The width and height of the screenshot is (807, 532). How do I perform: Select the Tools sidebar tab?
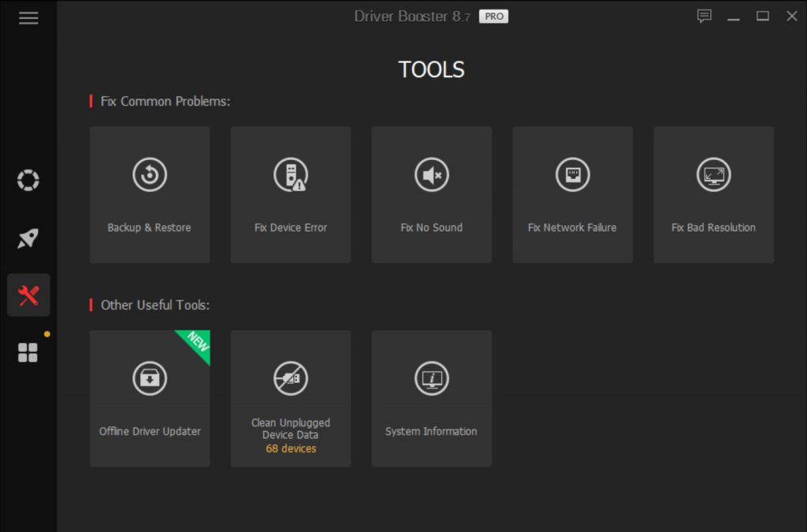click(28, 296)
